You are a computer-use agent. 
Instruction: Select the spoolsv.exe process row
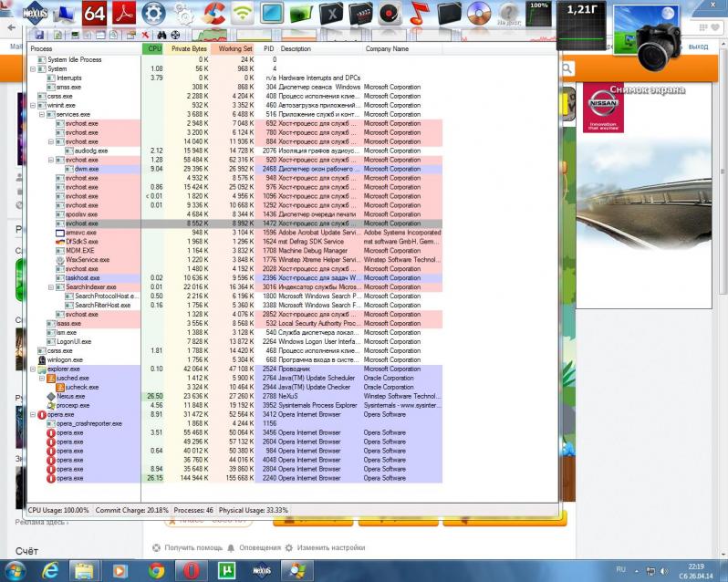234,214
